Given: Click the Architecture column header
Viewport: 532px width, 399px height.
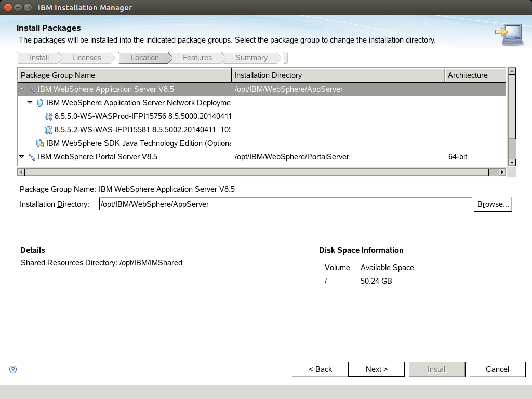Looking at the screenshot, I should coord(475,75).
